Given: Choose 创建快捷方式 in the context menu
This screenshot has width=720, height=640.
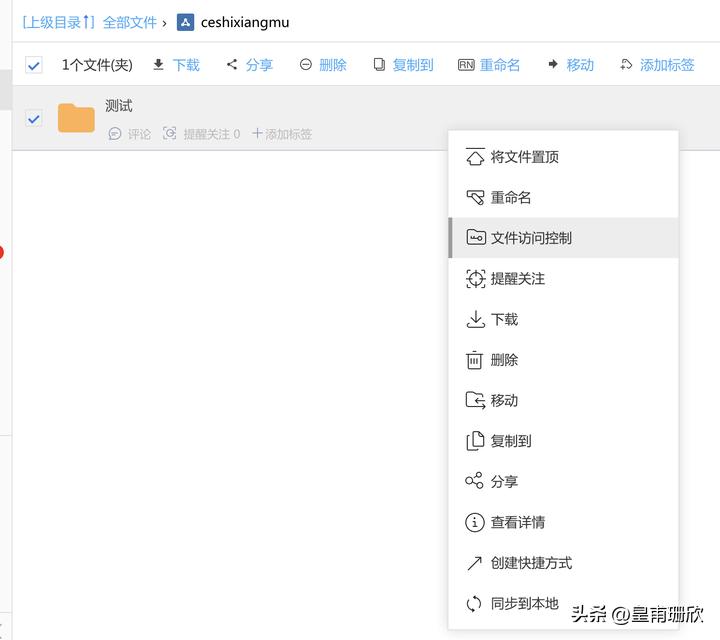Looking at the screenshot, I should pos(563,563).
